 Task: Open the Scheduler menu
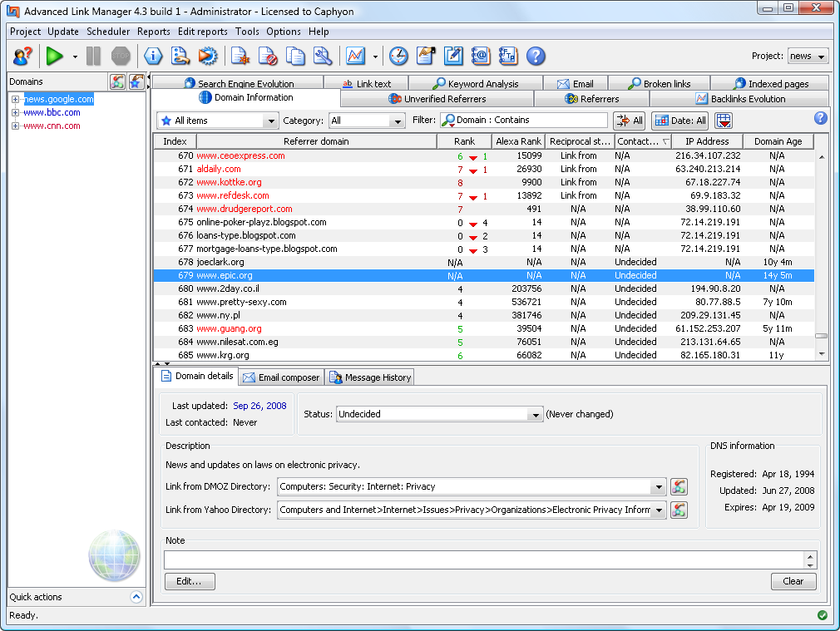coord(108,32)
